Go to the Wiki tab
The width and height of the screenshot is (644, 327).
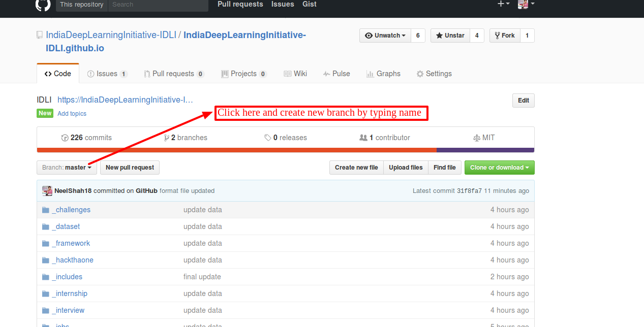[295, 74]
